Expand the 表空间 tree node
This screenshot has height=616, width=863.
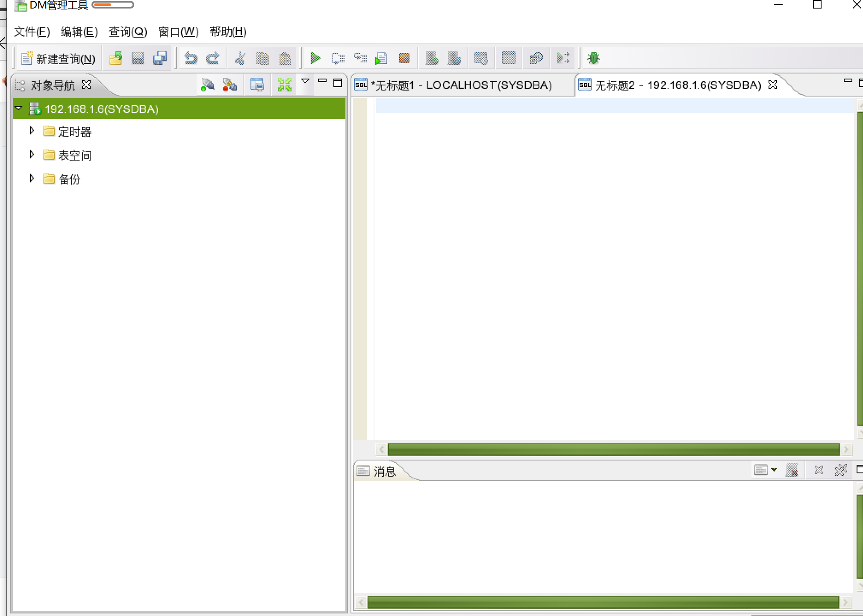[32, 155]
